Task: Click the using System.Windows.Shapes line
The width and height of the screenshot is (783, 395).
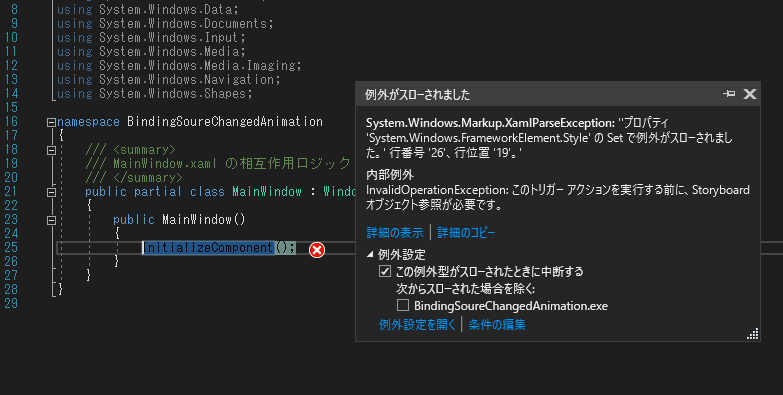Action: tap(155, 93)
